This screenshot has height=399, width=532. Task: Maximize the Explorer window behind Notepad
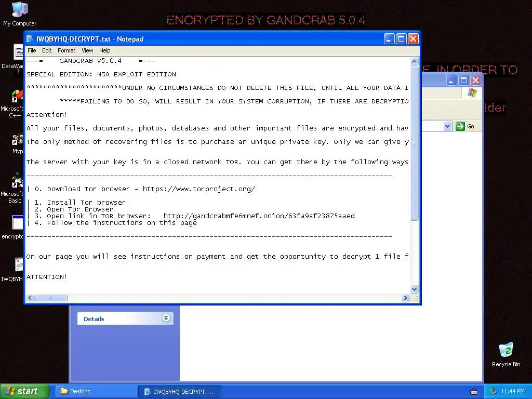coord(463,81)
